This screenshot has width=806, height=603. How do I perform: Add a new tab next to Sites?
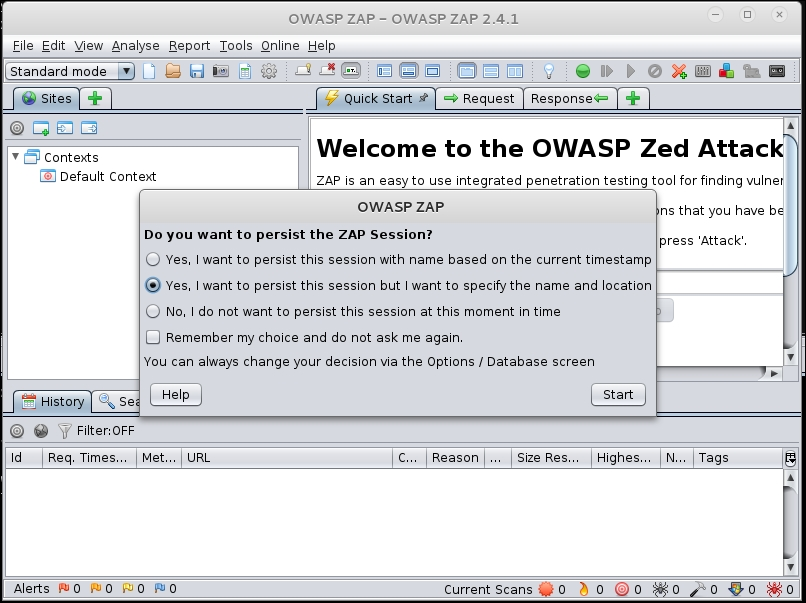95,98
